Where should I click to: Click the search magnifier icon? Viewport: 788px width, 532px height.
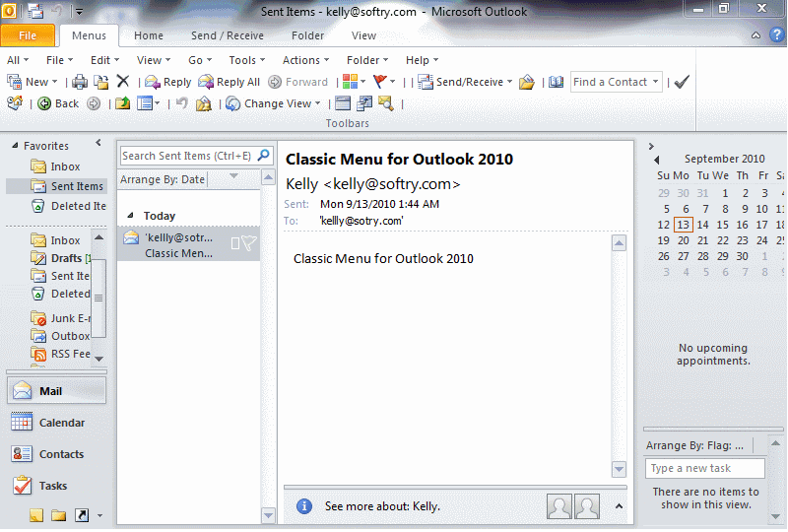point(264,156)
